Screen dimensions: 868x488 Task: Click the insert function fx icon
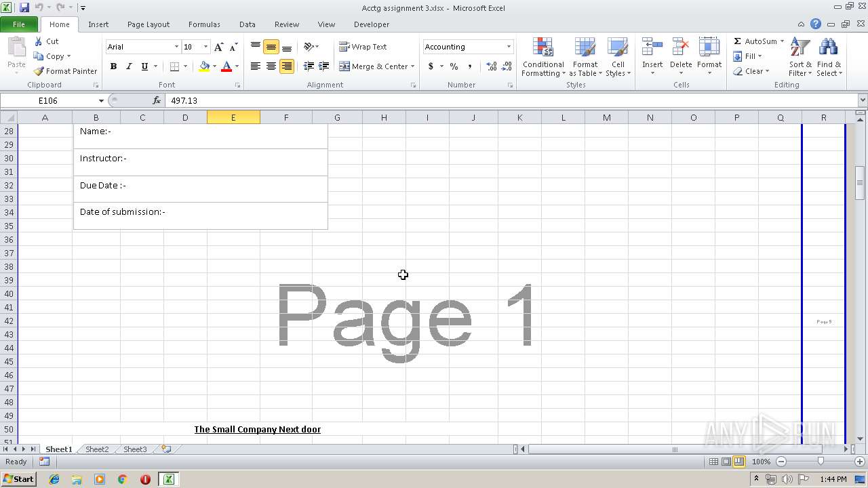pos(157,100)
